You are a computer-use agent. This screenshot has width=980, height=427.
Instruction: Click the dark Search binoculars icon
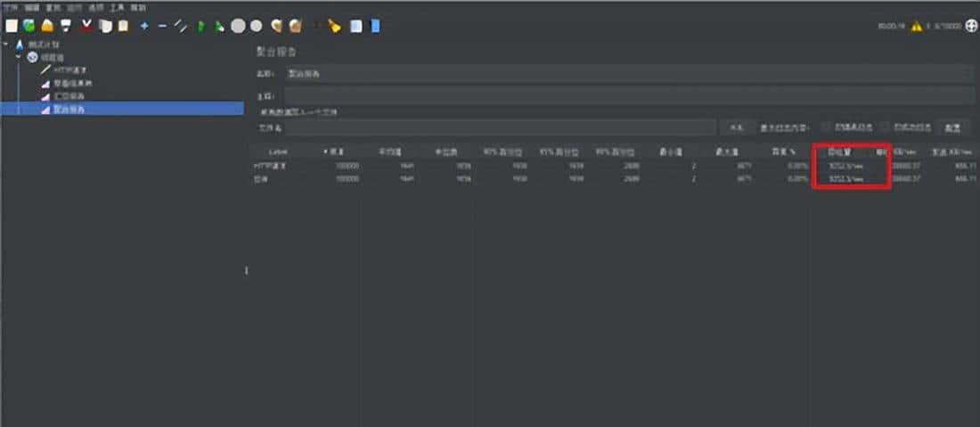click(315, 26)
